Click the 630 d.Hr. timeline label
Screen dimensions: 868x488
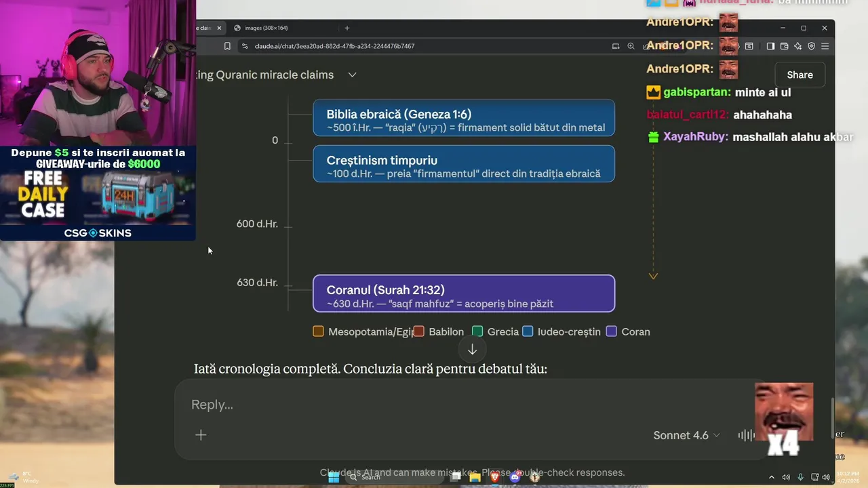pos(257,283)
